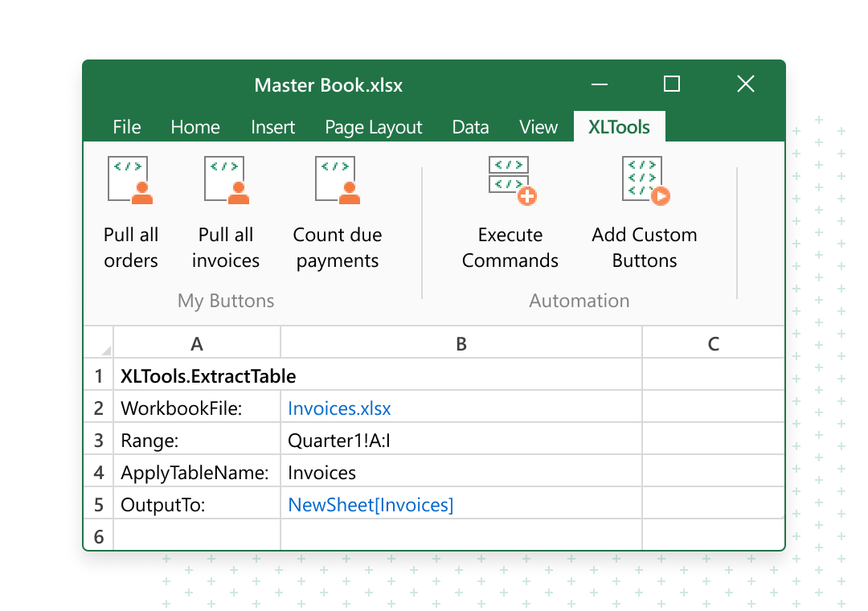Go to the Data ribbon tab
Viewport: 868px width, 611px height.
470,127
